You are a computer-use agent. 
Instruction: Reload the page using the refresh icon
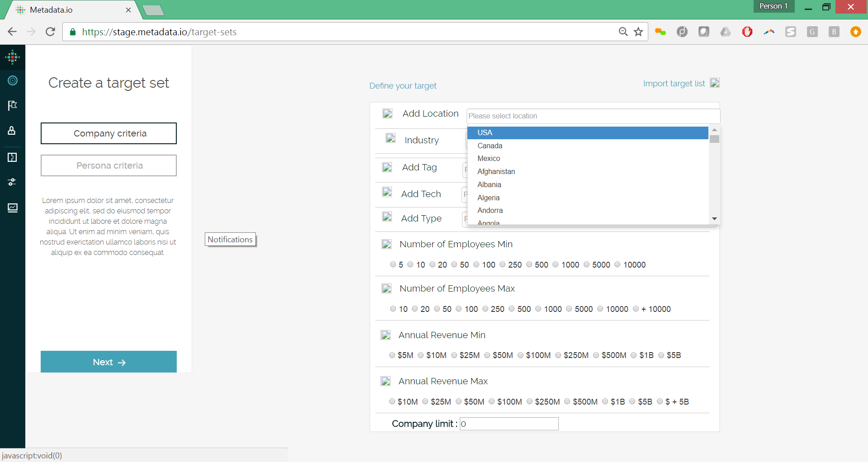(x=50, y=32)
